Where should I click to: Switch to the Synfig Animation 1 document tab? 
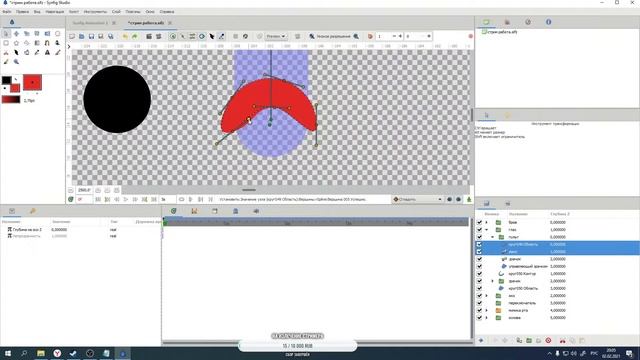(89, 23)
